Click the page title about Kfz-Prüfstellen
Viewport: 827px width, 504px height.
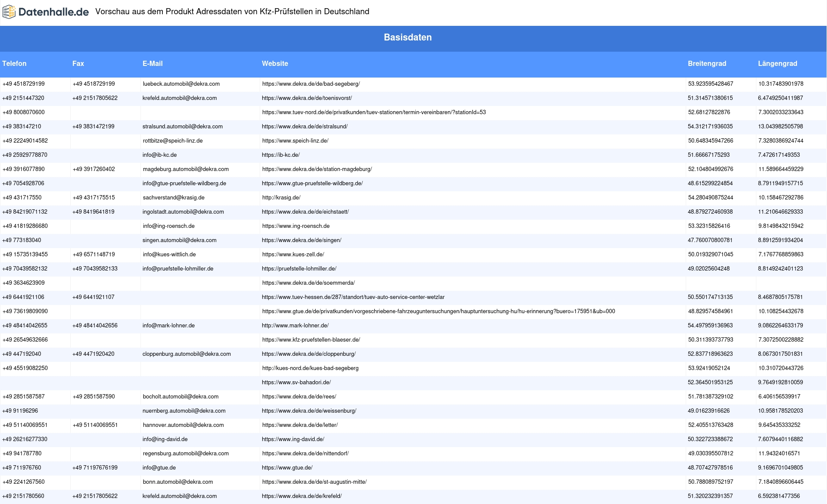pos(232,12)
